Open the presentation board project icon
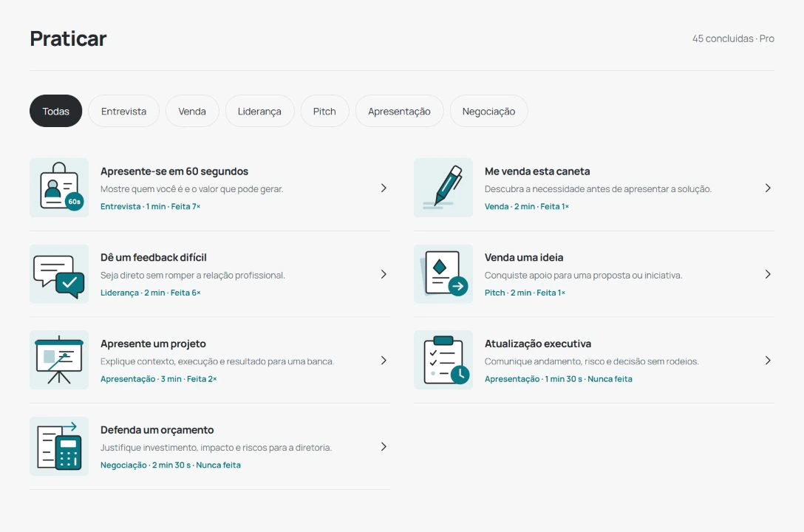804x532 pixels. [59, 360]
